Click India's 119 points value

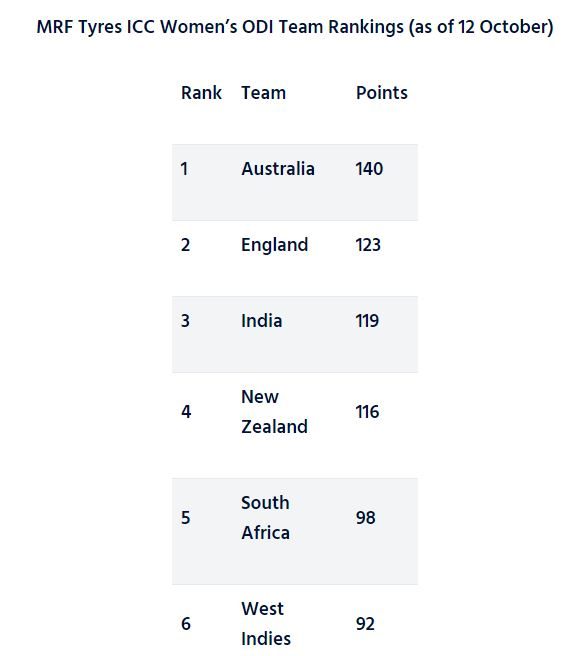point(367,321)
